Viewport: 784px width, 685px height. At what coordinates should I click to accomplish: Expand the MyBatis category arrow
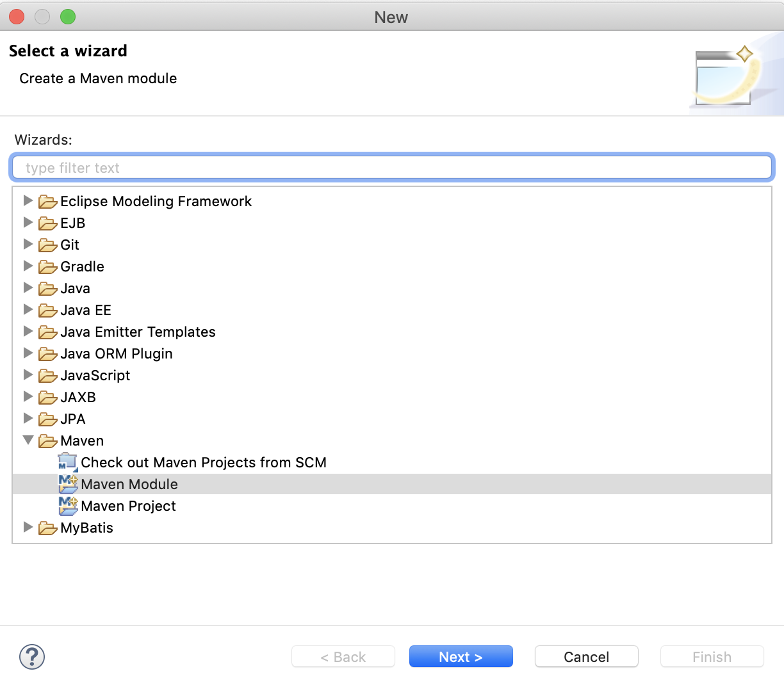28,528
